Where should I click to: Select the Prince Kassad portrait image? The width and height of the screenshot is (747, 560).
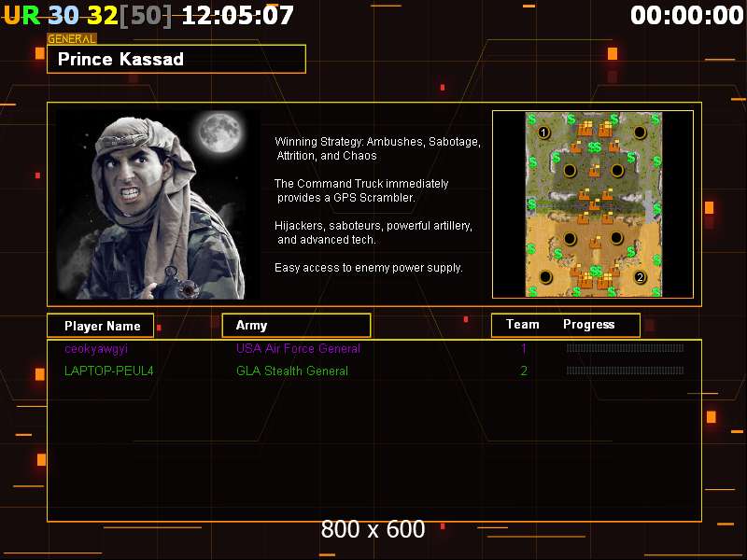click(158, 204)
